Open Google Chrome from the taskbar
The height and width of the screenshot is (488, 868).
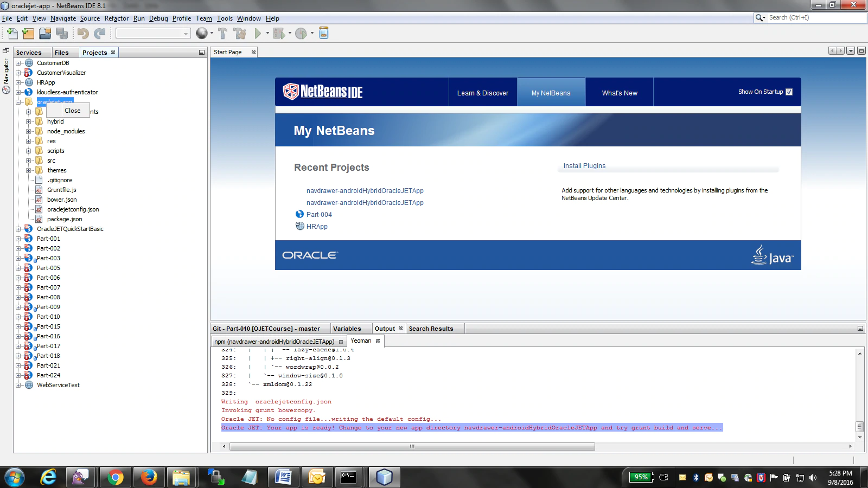click(x=115, y=477)
